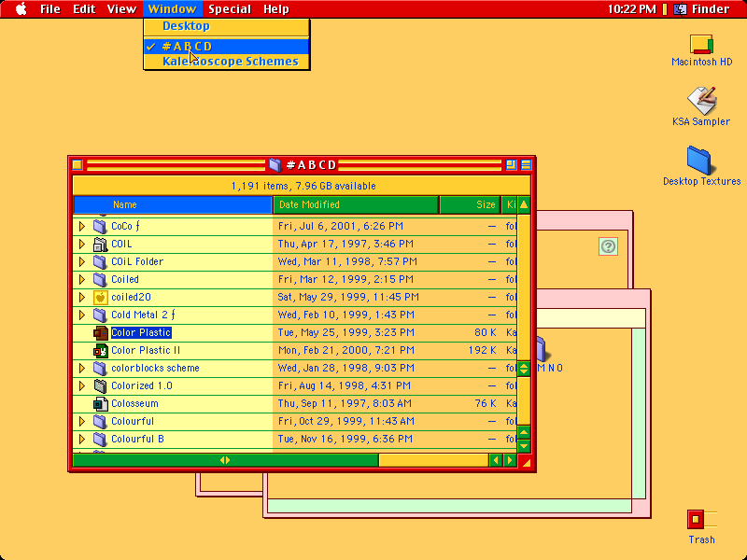The image size is (747, 560).
Task: Select the KSA Sampler desktop icon
Action: (x=701, y=101)
